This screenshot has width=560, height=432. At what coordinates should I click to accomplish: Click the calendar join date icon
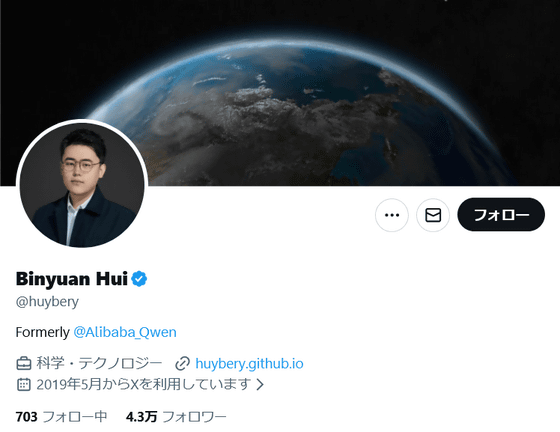(x=24, y=385)
